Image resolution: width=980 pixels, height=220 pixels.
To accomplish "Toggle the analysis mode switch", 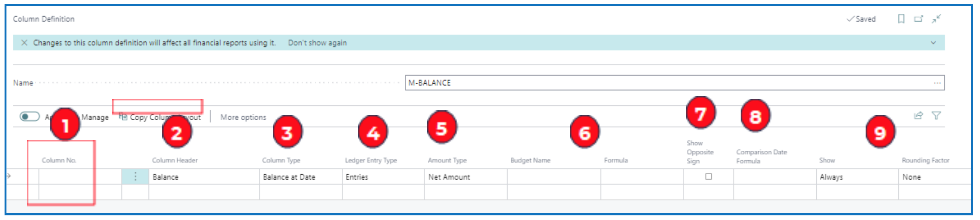I will (30, 116).
